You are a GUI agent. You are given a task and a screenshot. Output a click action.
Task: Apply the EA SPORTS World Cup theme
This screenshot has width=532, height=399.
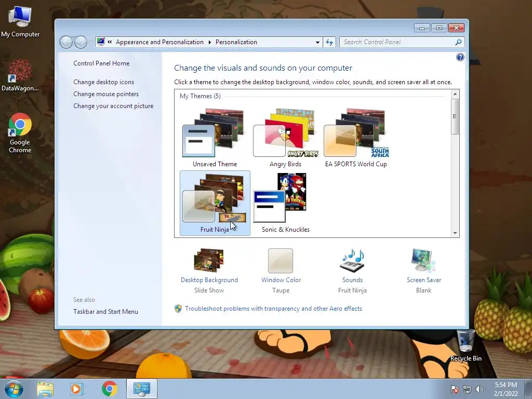[356, 137]
